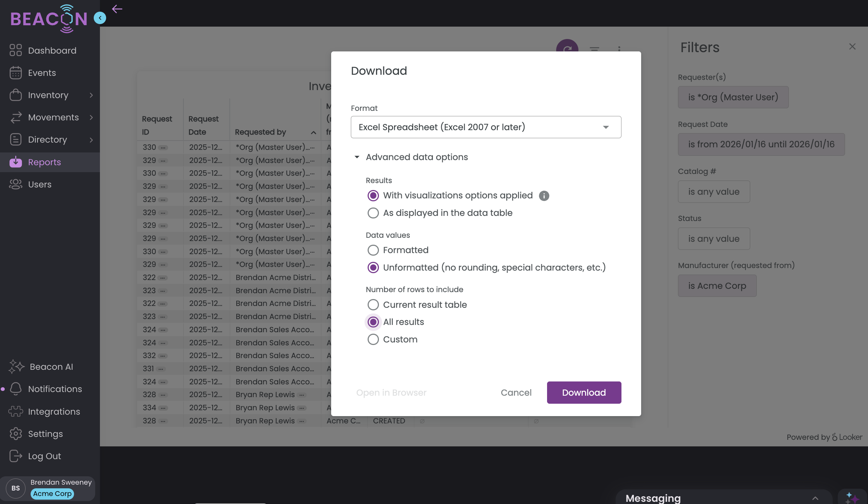Open the AI sparkle button at bottom right
This screenshot has width=868, height=504.
852,497
